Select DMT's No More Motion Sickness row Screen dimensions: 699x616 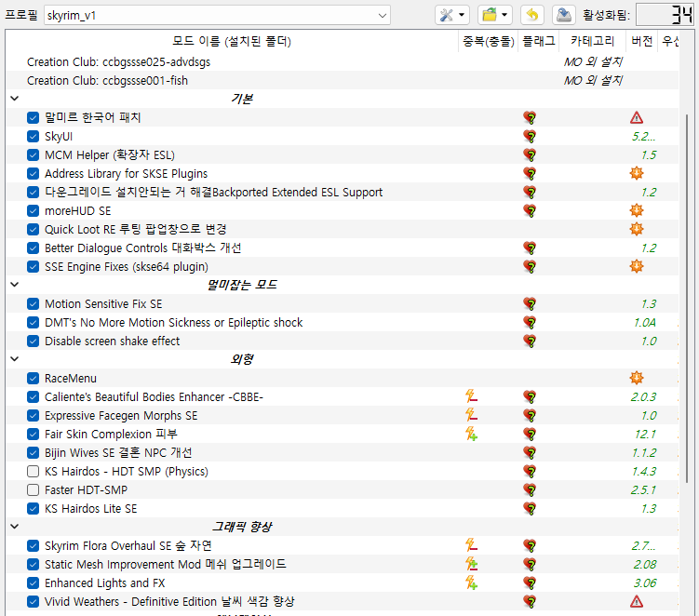(x=343, y=322)
